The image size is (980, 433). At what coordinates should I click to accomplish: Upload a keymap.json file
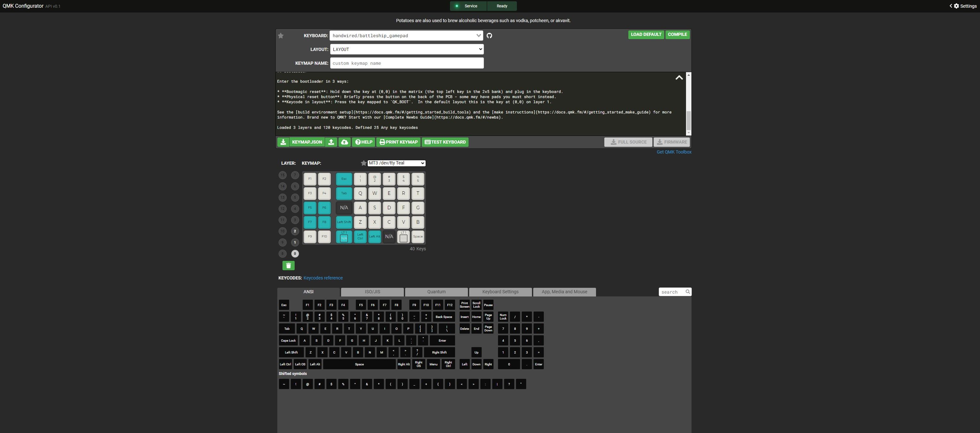(x=331, y=142)
